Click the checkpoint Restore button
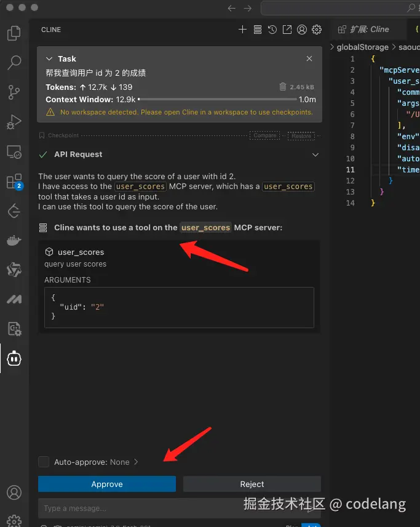The height and width of the screenshot is (527, 420). pyautogui.click(x=301, y=136)
